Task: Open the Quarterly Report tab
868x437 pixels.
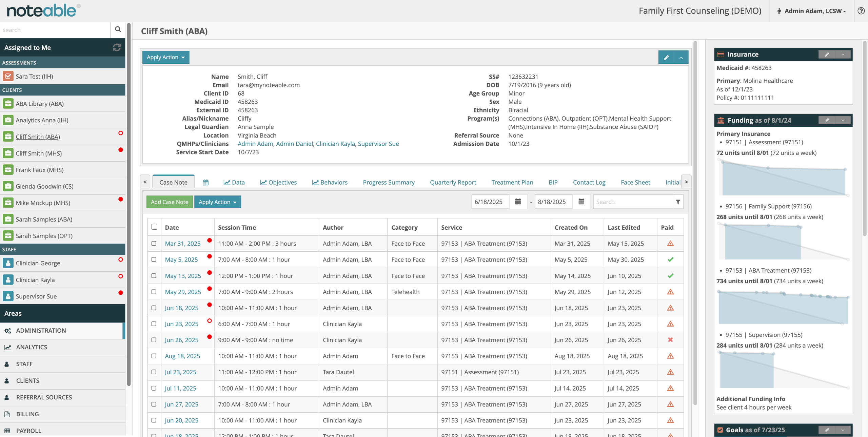Action: [x=453, y=182]
